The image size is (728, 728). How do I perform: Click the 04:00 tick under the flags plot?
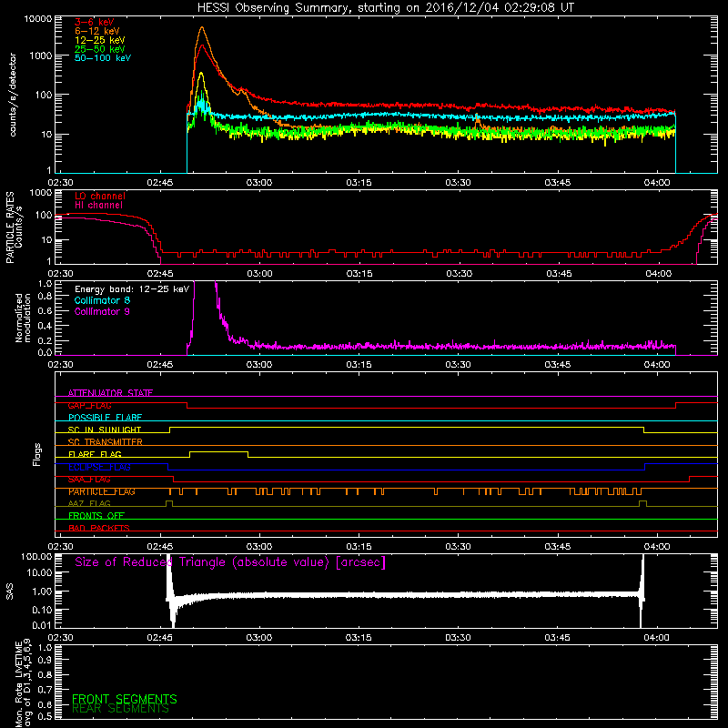[x=656, y=547]
